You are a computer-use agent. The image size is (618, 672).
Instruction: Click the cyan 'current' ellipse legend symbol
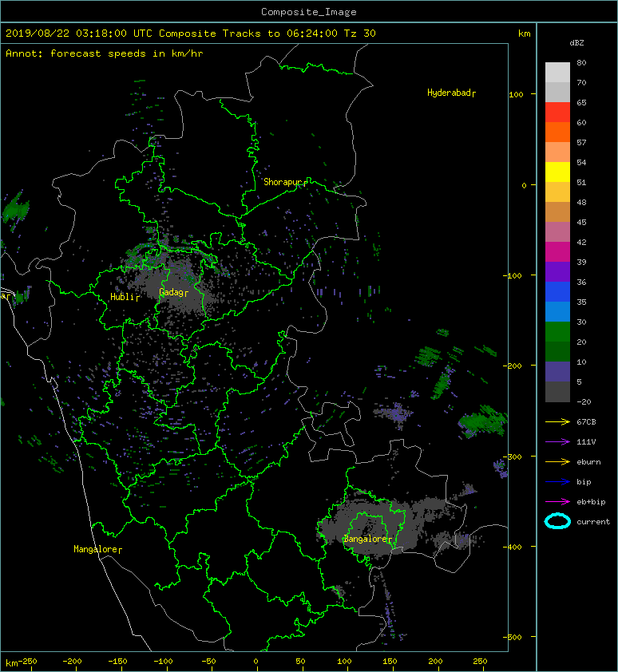[557, 521]
